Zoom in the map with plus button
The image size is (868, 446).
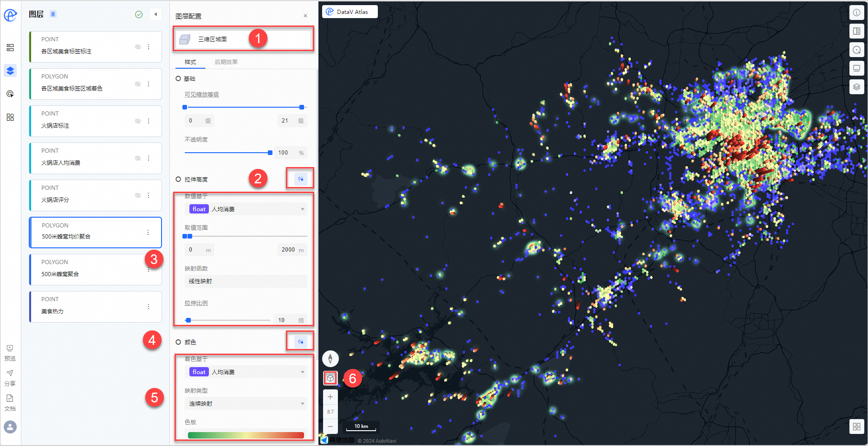330,397
